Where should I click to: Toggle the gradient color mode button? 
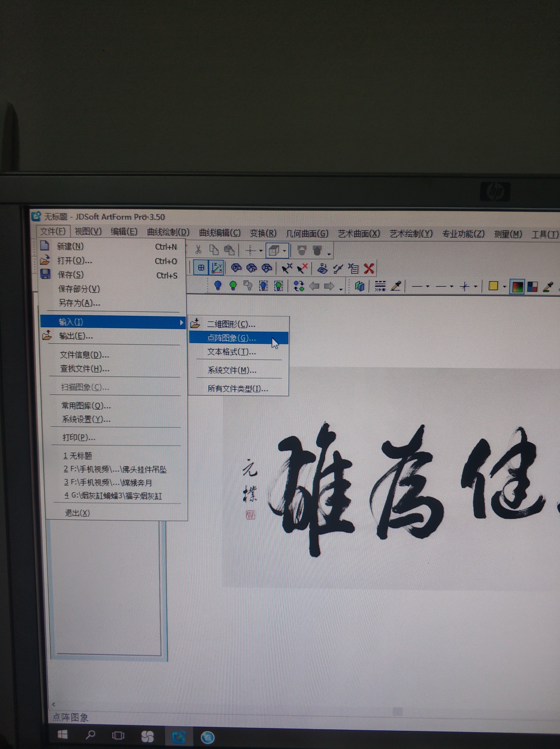[517, 286]
